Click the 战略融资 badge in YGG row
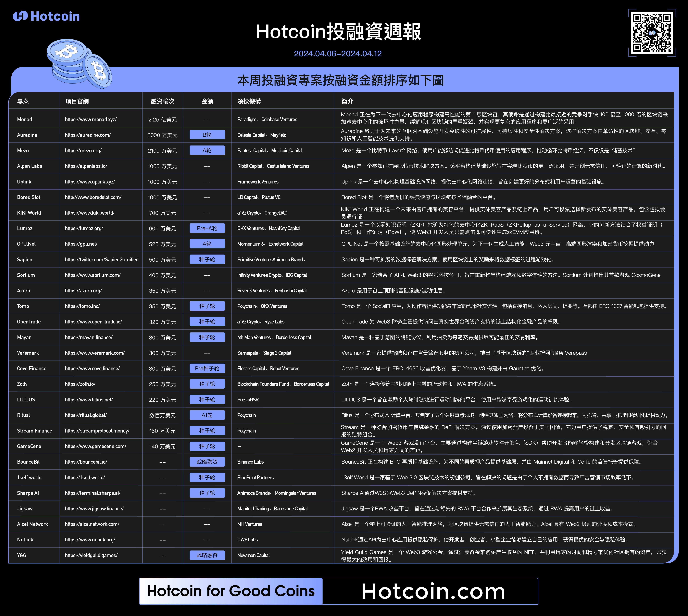The image size is (688, 616). click(207, 555)
